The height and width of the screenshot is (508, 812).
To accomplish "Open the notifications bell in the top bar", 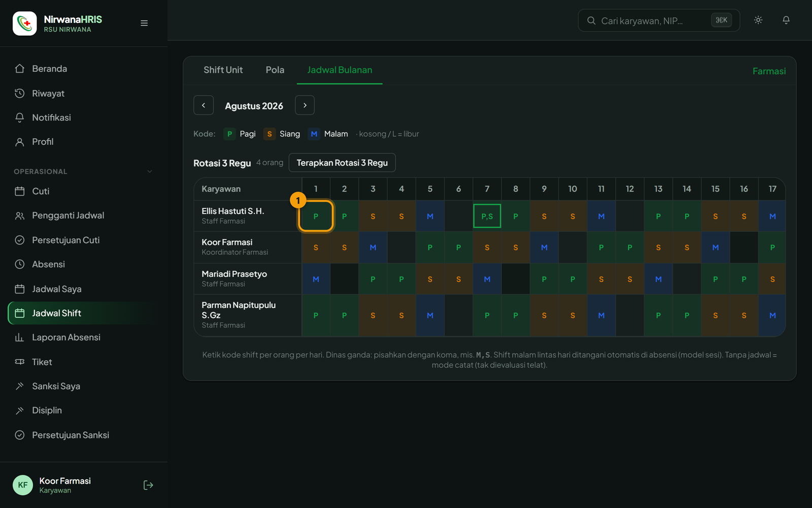I will click(x=786, y=20).
